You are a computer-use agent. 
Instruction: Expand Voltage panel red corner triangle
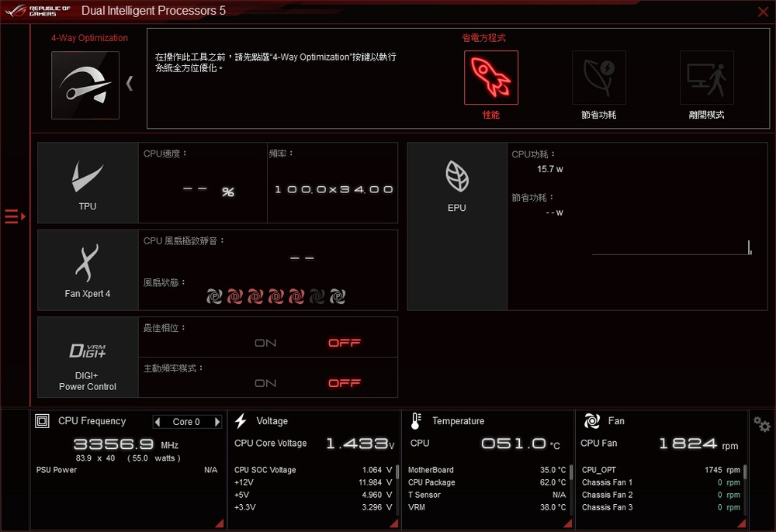click(x=393, y=523)
